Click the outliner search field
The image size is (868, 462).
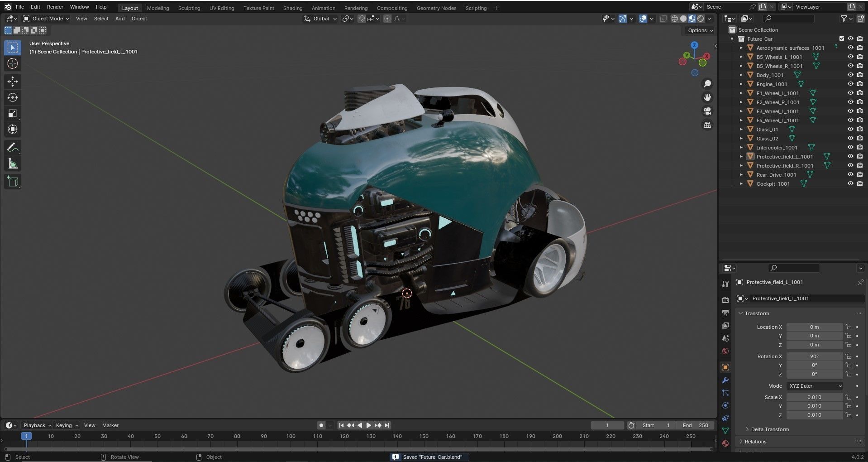click(788, 19)
